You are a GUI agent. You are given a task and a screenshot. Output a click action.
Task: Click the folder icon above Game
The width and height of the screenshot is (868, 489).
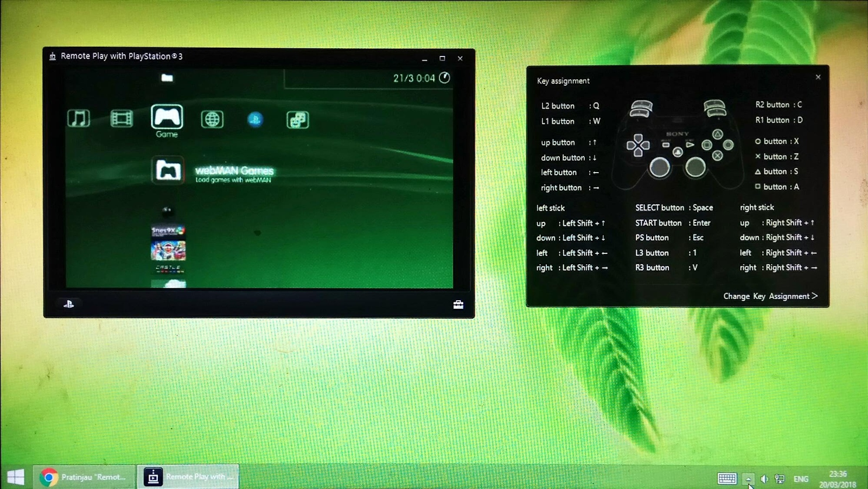point(167,78)
